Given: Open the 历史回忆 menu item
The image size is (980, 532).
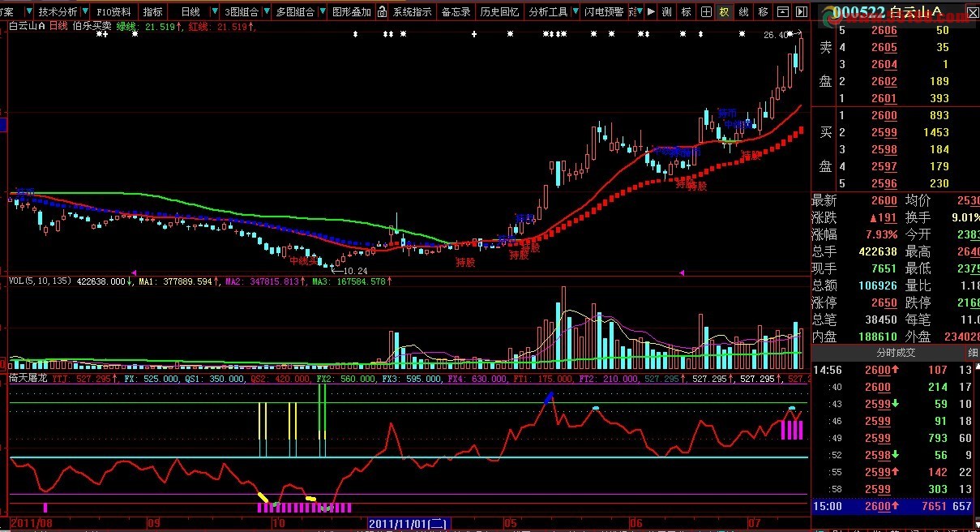Looking at the screenshot, I should pos(499,12).
